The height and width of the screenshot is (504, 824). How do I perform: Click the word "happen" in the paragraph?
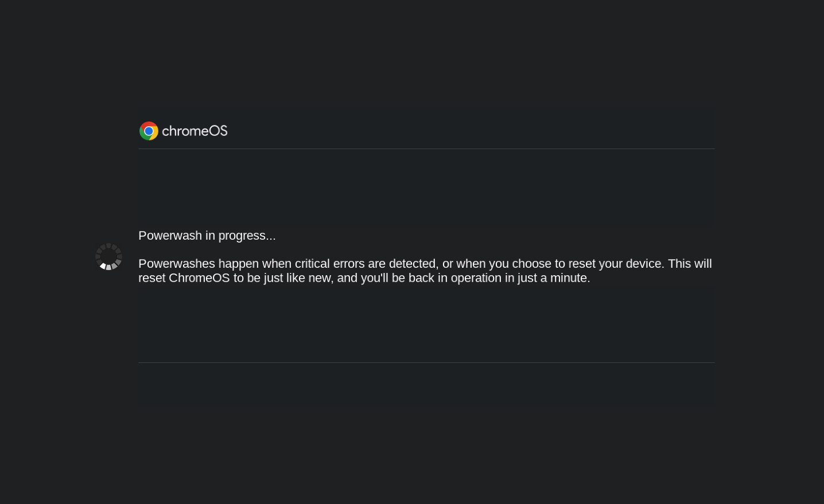[238, 264]
